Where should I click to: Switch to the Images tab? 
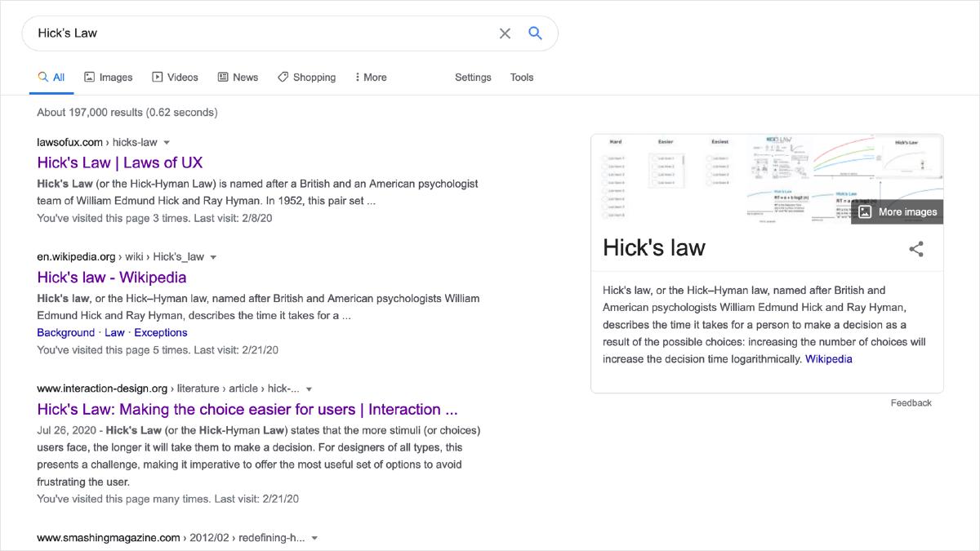[x=108, y=78]
